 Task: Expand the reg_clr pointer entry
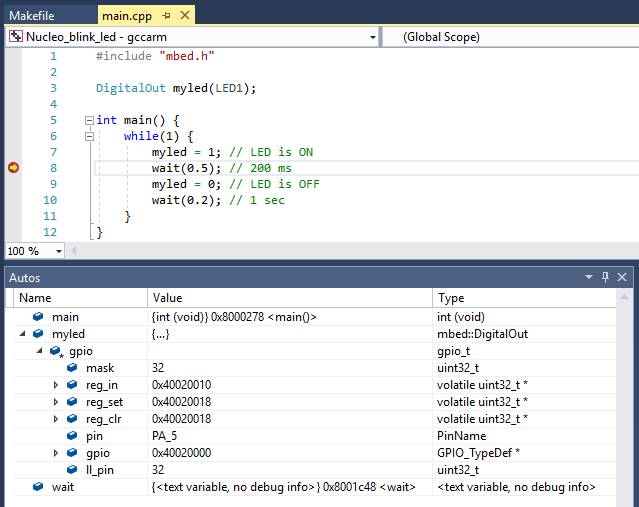pos(56,419)
